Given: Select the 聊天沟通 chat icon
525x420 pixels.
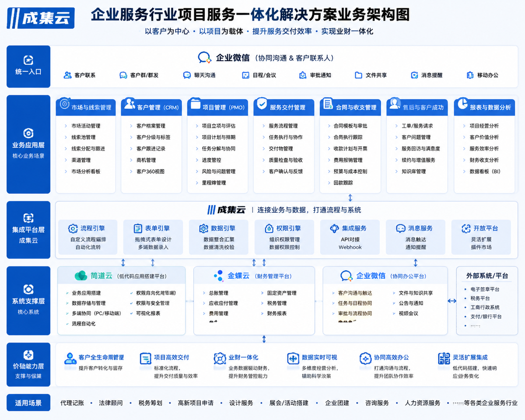Looking at the screenshot, I should [187, 75].
